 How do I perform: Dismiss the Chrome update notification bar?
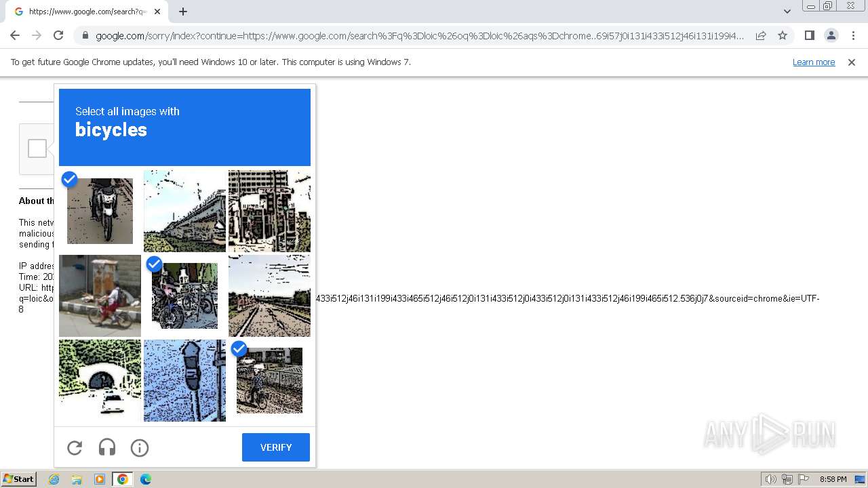click(852, 62)
